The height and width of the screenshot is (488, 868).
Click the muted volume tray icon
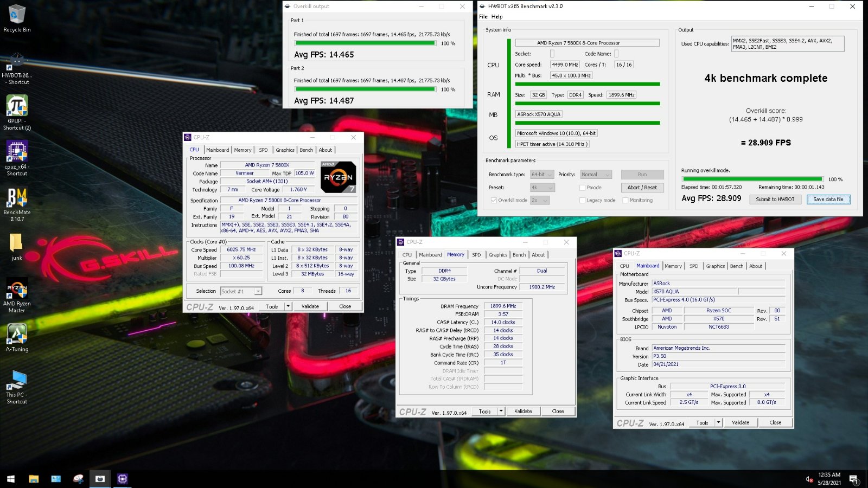click(x=809, y=479)
